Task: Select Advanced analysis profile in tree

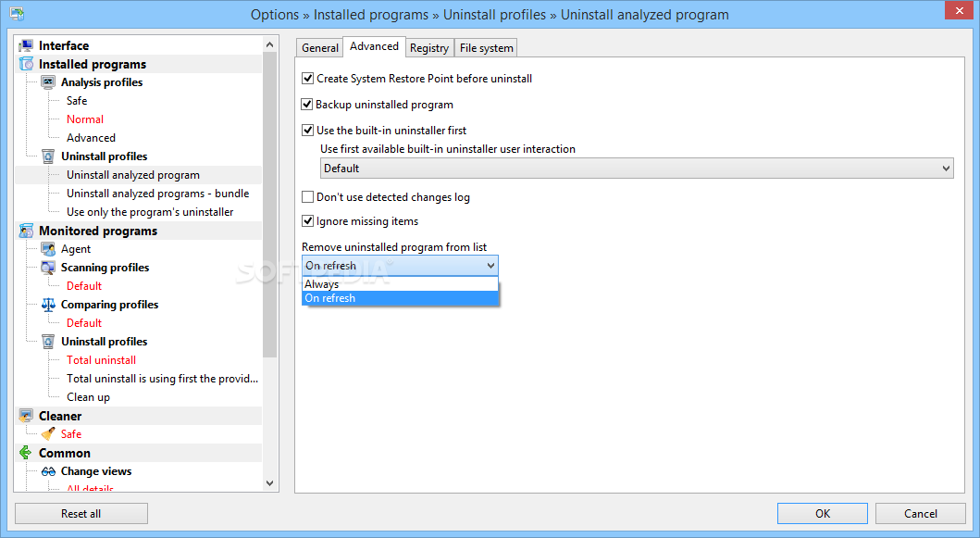Action: (92, 138)
